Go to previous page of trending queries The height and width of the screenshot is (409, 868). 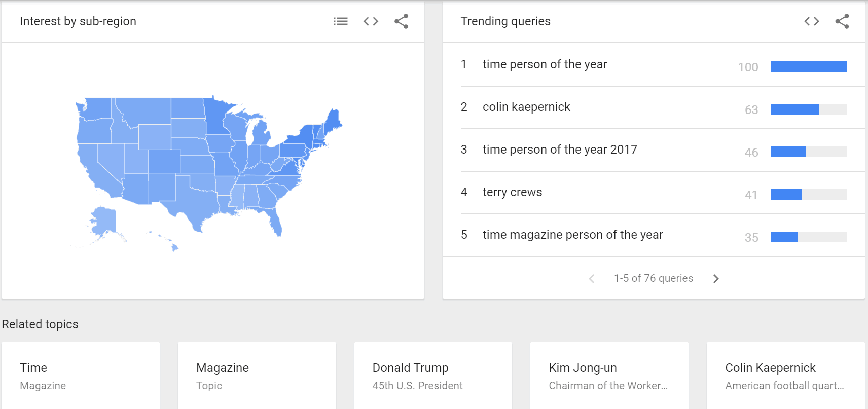[592, 279]
